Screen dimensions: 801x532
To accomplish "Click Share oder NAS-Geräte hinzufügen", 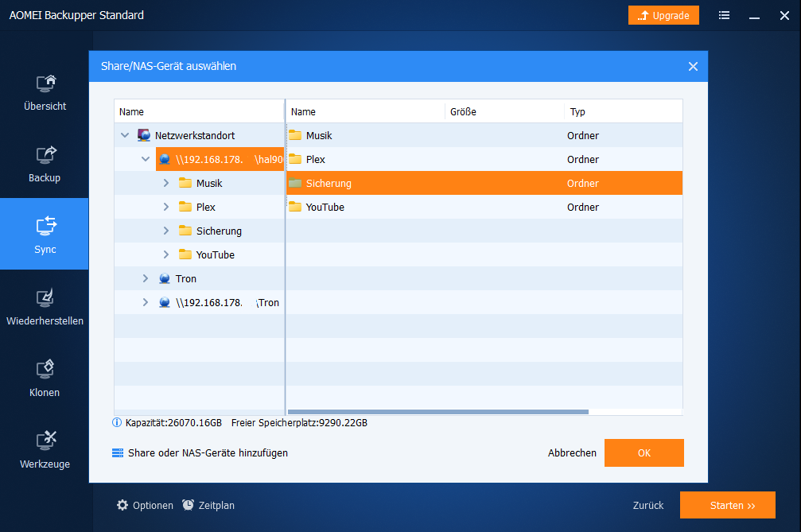I will click(x=200, y=452).
